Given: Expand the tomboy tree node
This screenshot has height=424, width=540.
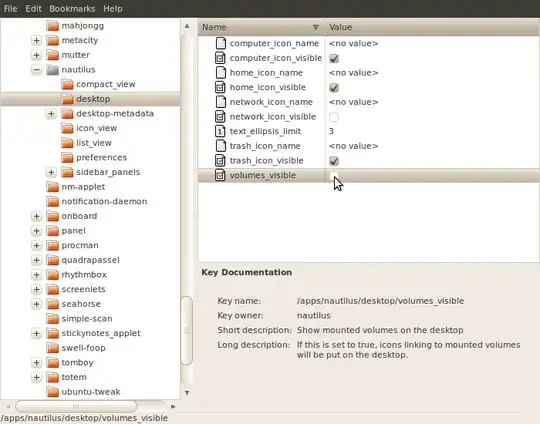Looking at the screenshot, I should [x=37, y=363].
